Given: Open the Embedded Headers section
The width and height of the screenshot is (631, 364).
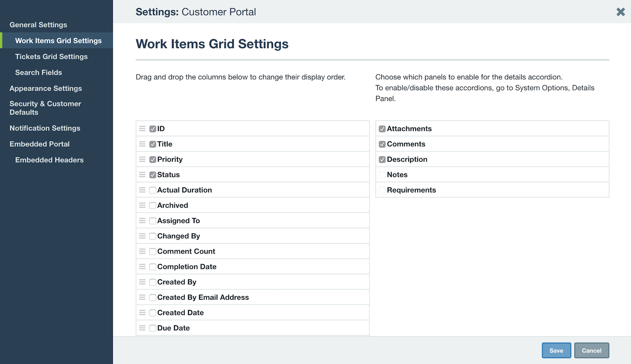Looking at the screenshot, I should point(49,160).
